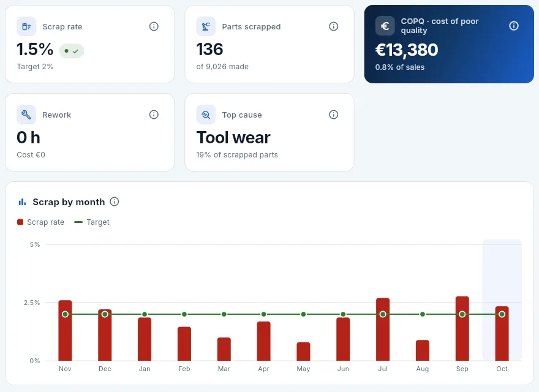Select the May scrap rate bar
This screenshot has height=392, width=539.
303,352
